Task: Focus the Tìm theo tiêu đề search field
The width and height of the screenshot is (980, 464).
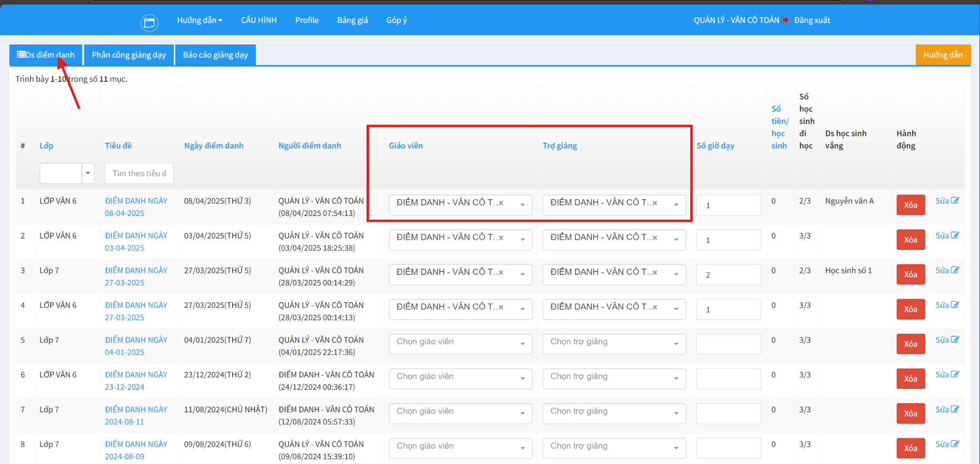Action: point(139,173)
